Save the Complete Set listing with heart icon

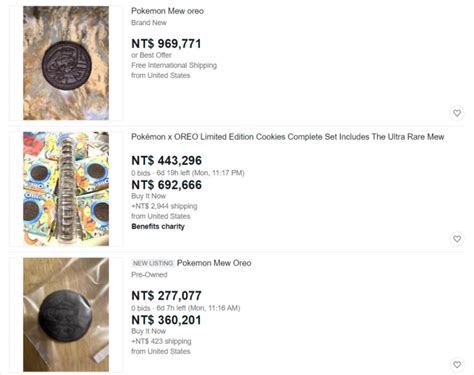coord(457,239)
